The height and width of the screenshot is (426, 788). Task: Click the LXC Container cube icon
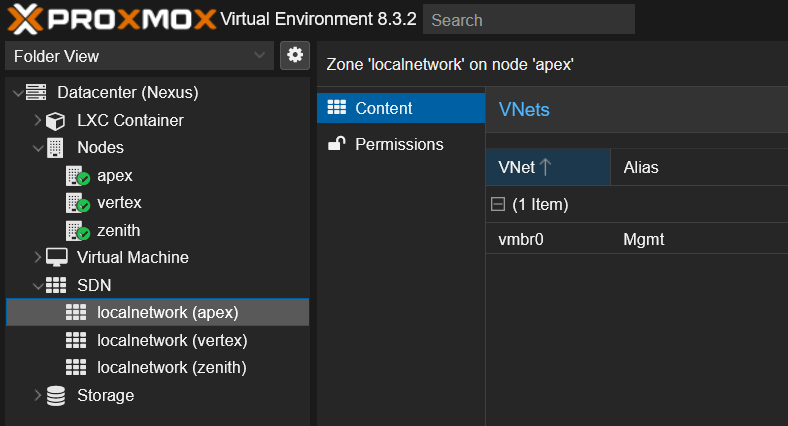[x=56, y=121]
